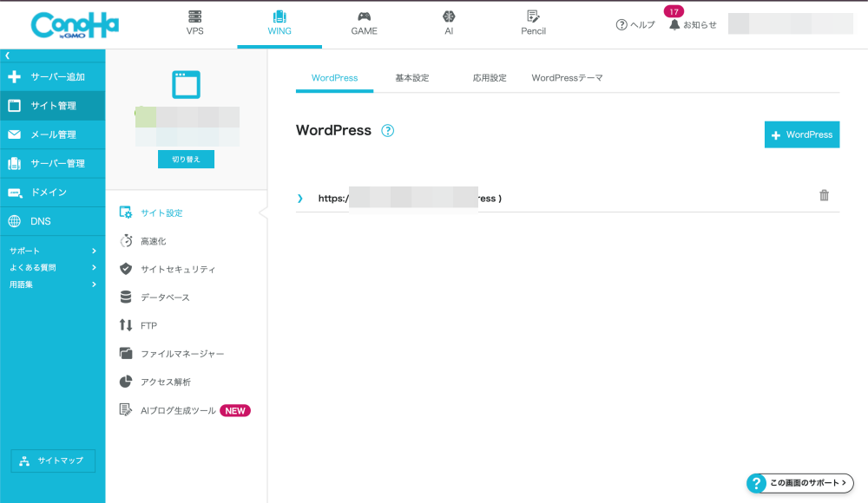Image resolution: width=868 pixels, height=503 pixels.
Task: Collapse the left sidebar with chevron
Action: (x=7, y=56)
